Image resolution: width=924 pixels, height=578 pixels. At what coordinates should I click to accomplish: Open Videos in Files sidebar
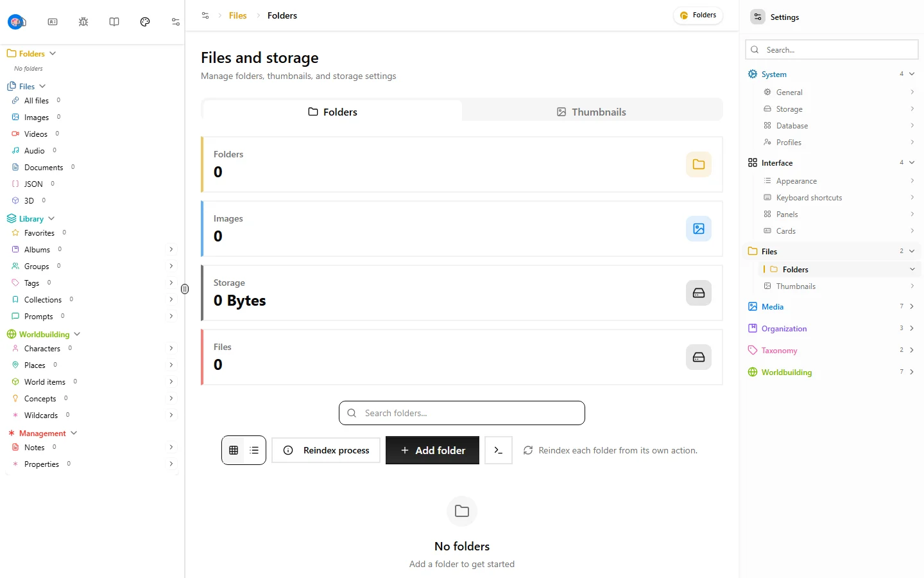point(36,134)
